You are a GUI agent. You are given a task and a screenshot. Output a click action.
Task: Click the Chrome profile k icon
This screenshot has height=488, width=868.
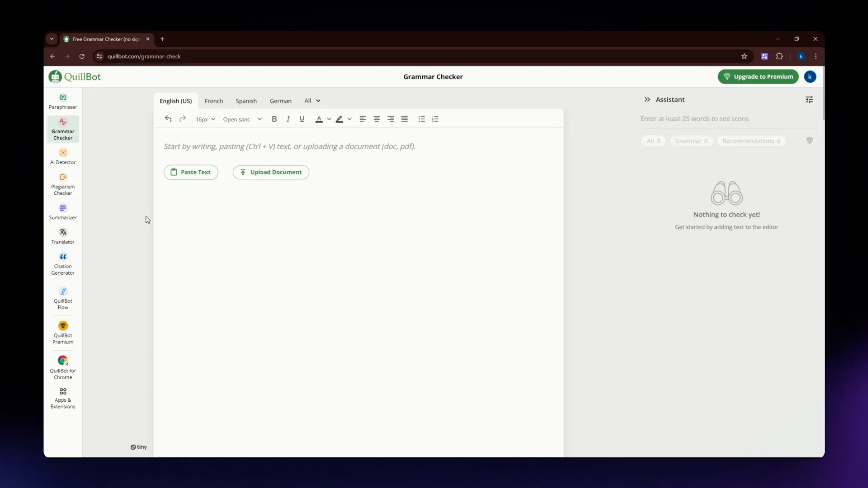click(x=801, y=56)
